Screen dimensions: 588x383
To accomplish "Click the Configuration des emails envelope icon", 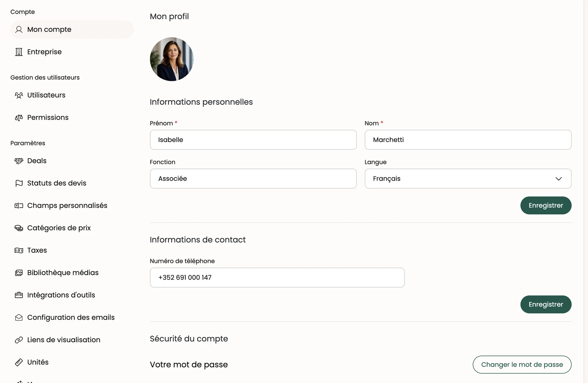I will (19, 318).
